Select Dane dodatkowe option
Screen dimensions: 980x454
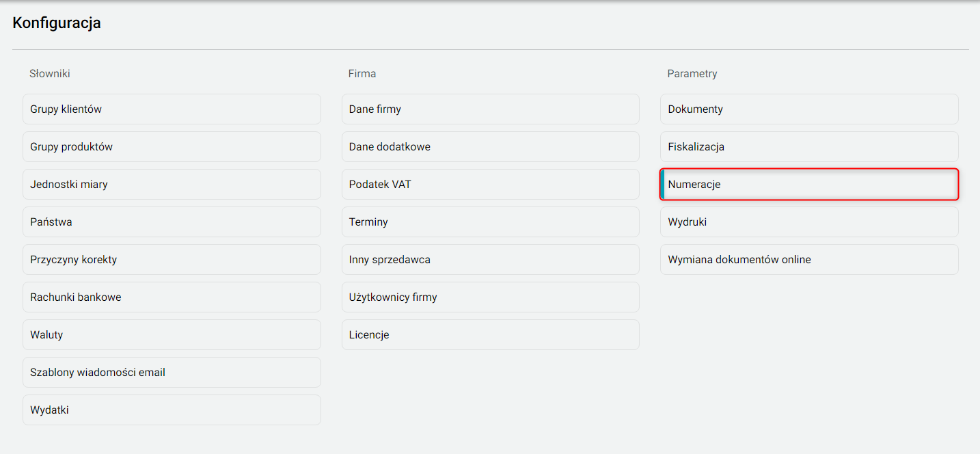coord(490,147)
